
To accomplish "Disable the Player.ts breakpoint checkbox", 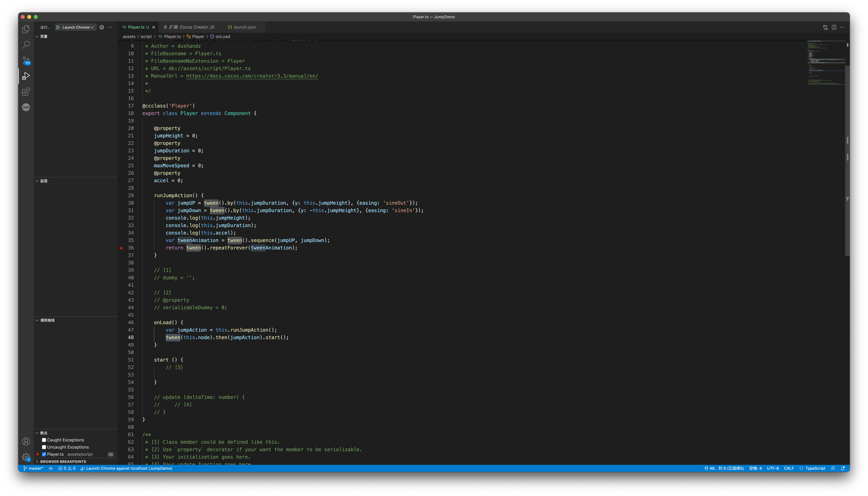I will pos(44,454).
